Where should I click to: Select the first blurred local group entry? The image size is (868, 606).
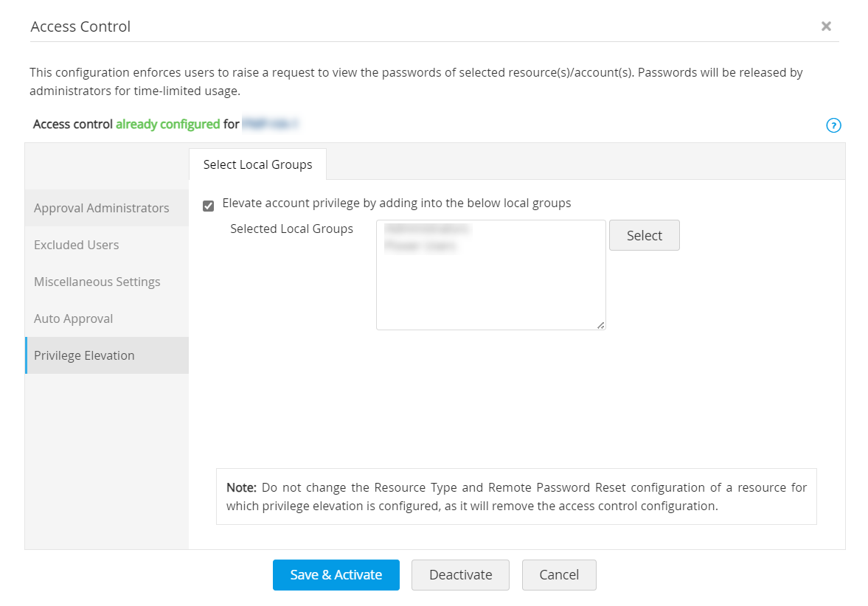tap(428, 229)
